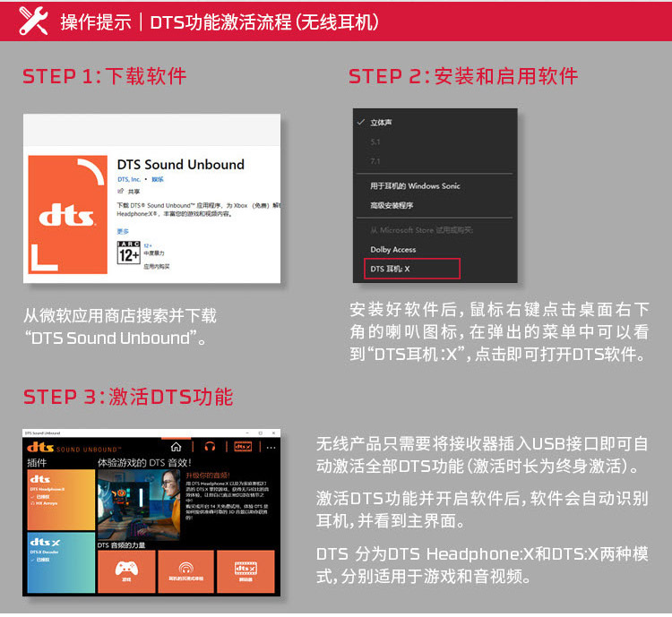The image size is (672, 617).
Task: Choose 用于耳机的 Windows Sonic
Action: 415,186
